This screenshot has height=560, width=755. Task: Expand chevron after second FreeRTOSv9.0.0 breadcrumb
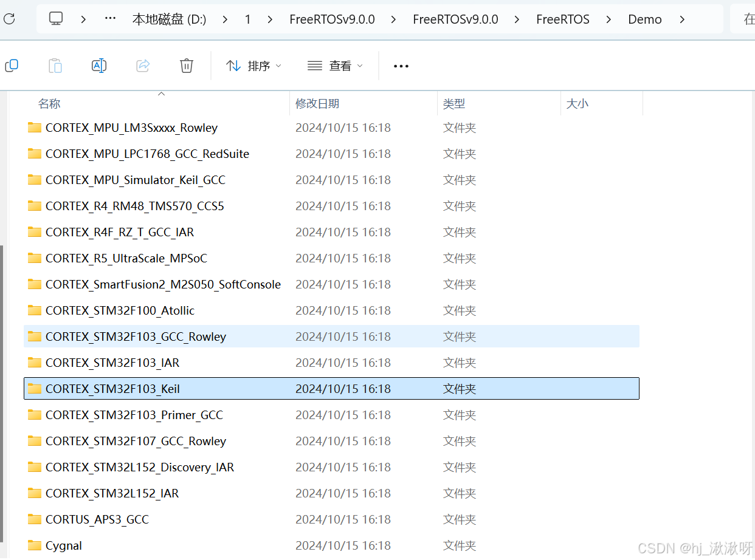[517, 19]
